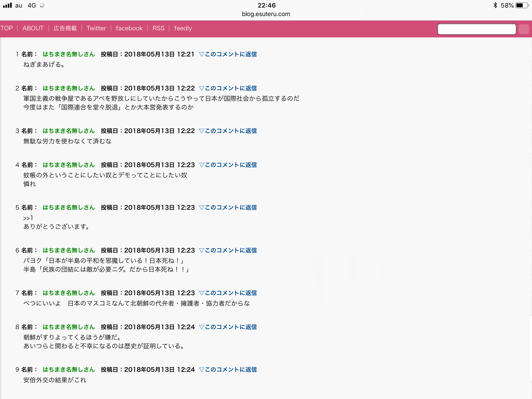This screenshot has height=399, width=532.
Task: Open the ABOUT page link
Action: [x=33, y=28]
